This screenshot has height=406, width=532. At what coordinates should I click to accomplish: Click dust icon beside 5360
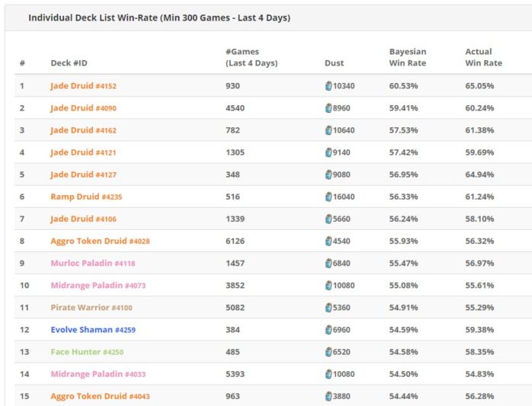click(328, 308)
